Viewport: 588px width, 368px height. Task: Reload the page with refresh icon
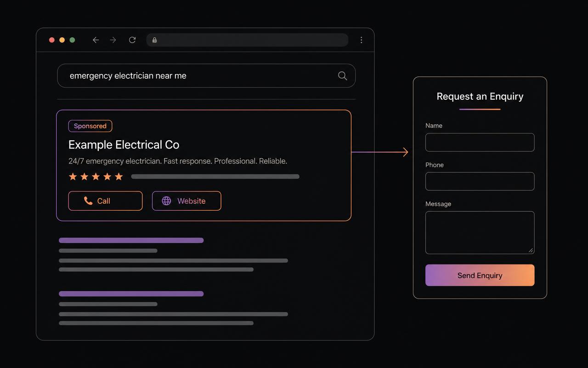tap(132, 40)
